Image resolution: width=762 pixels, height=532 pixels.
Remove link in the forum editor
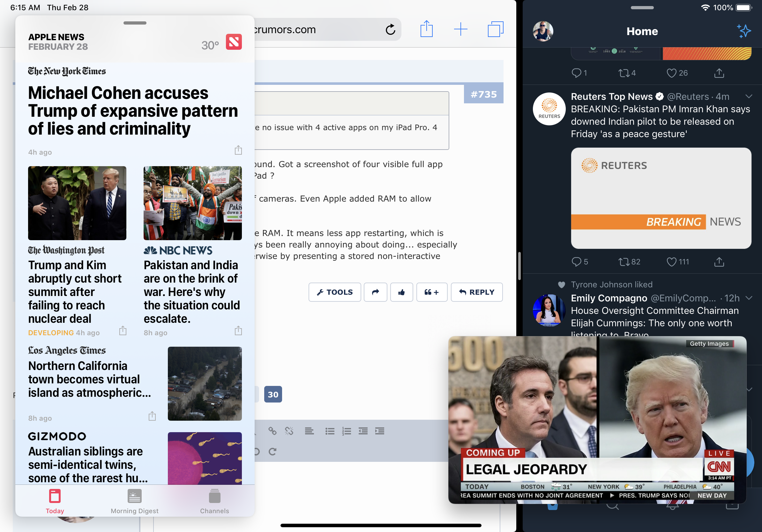289,431
